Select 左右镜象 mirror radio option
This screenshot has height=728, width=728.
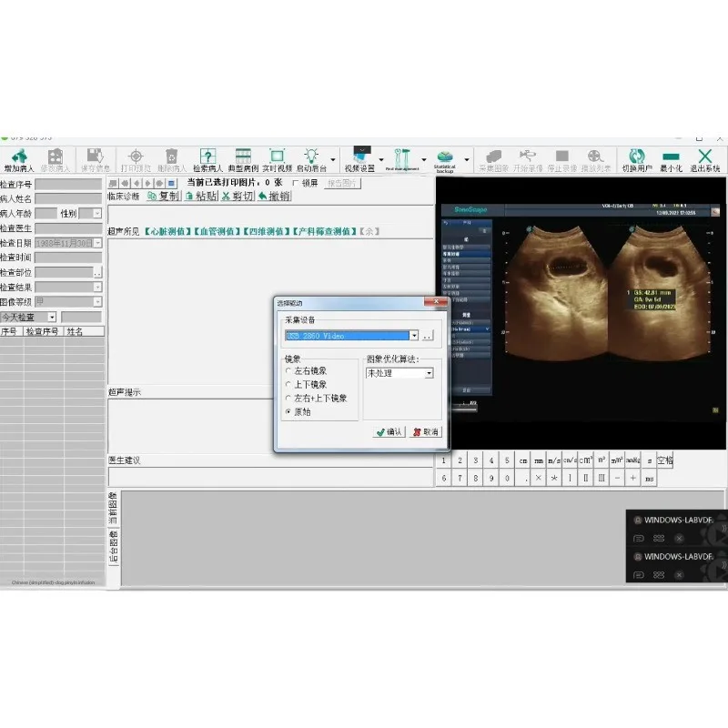[288, 370]
